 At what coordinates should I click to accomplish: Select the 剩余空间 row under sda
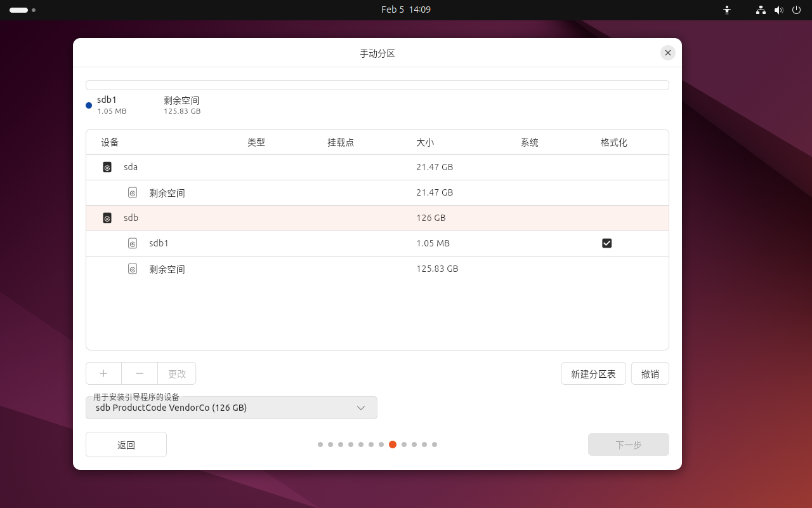click(x=377, y=192)
